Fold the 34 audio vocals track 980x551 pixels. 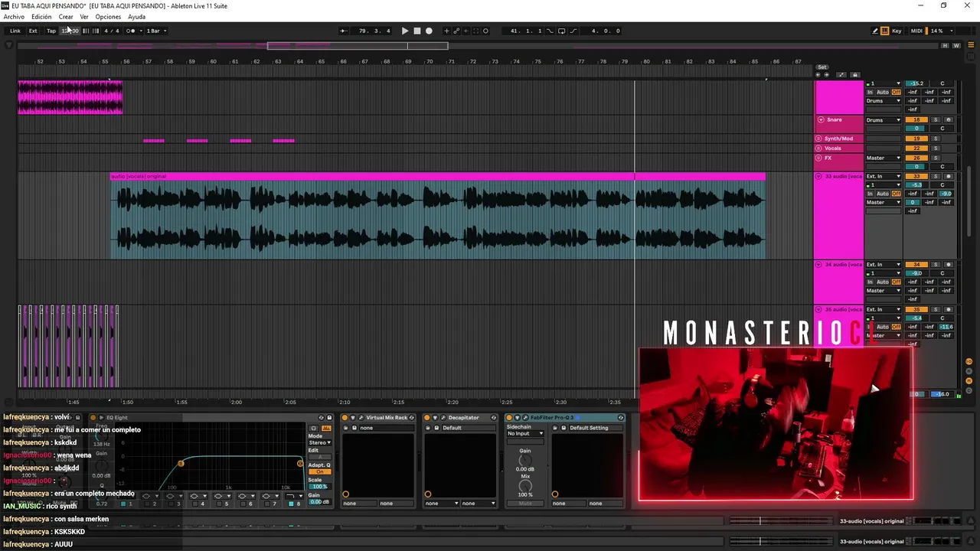tap(819, 265)
